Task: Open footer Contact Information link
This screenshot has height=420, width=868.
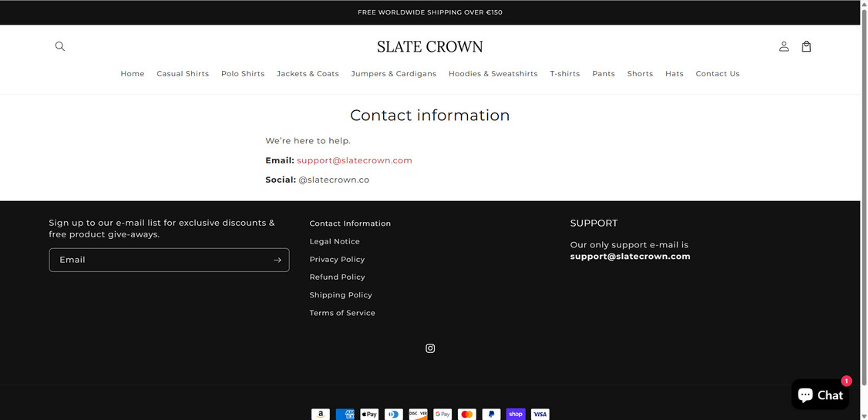Action: (350, 223)
